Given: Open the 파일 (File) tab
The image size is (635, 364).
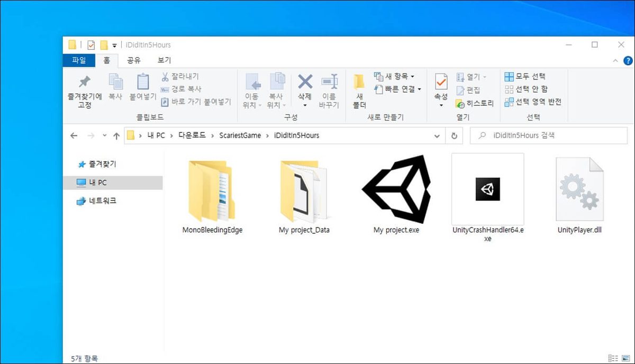Looking at the screenshot, I should 79,60.
